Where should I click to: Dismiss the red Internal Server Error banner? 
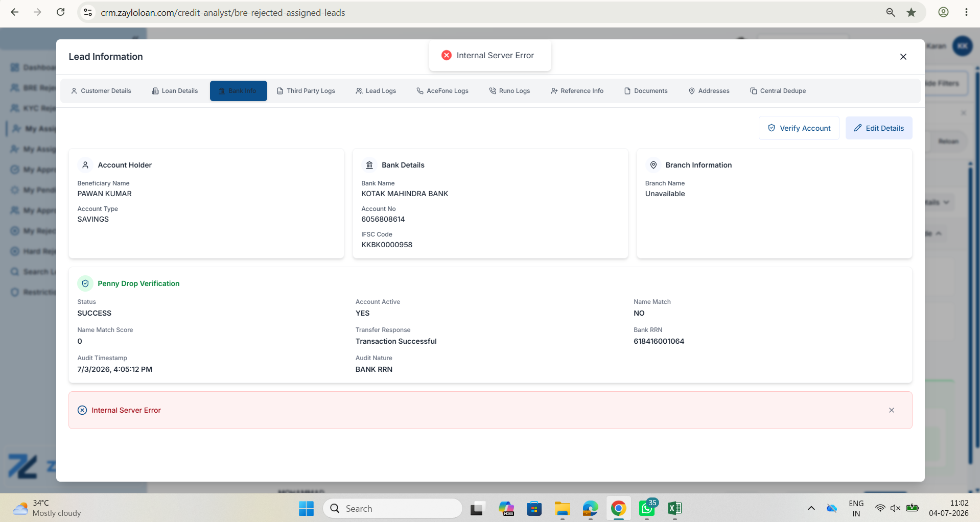pos(892,410)
